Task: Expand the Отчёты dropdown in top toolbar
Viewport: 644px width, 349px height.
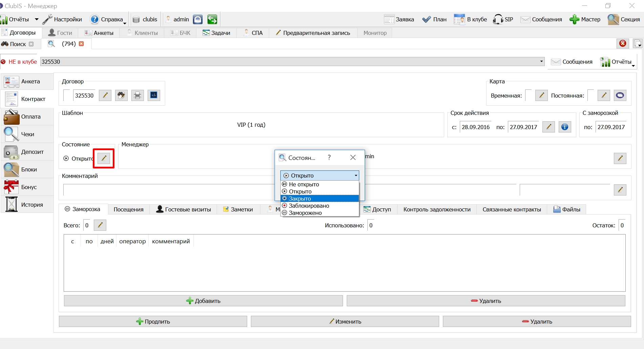Action: pos(37,19)
